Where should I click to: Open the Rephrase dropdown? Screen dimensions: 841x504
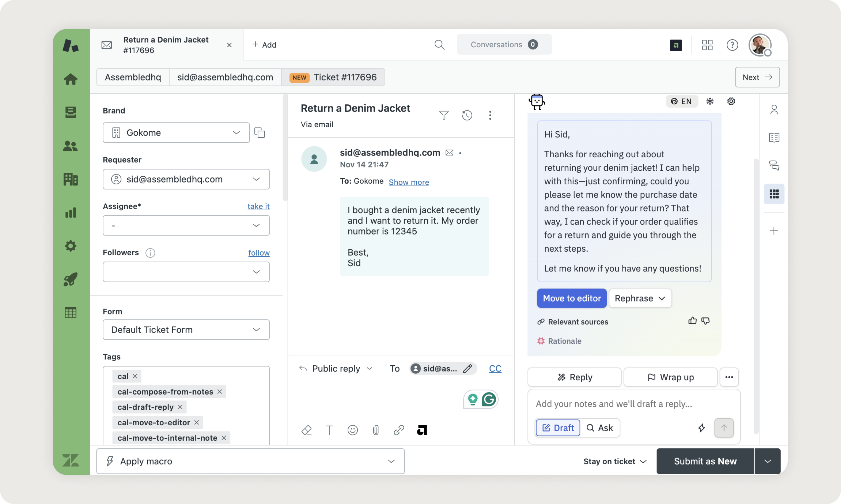point(640,298)
